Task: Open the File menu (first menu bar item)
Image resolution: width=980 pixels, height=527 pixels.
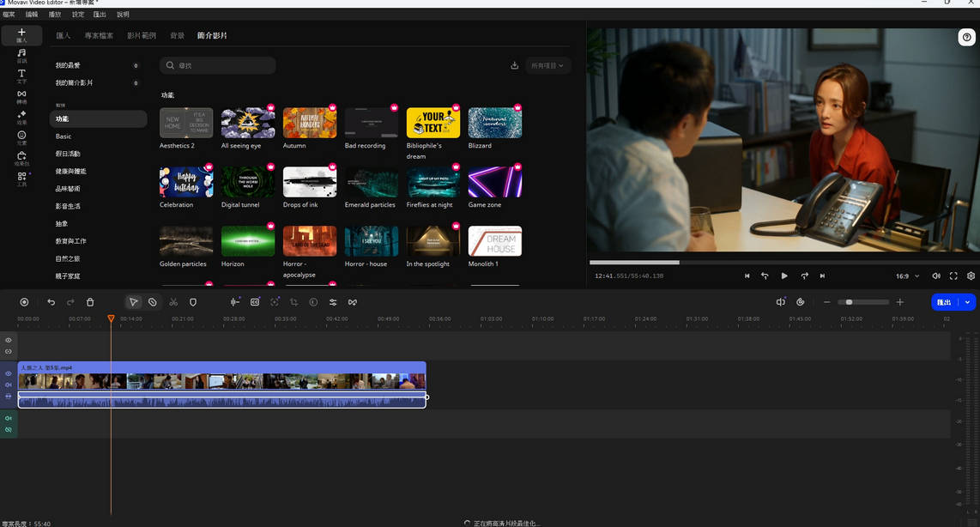Action: (9, 14)
